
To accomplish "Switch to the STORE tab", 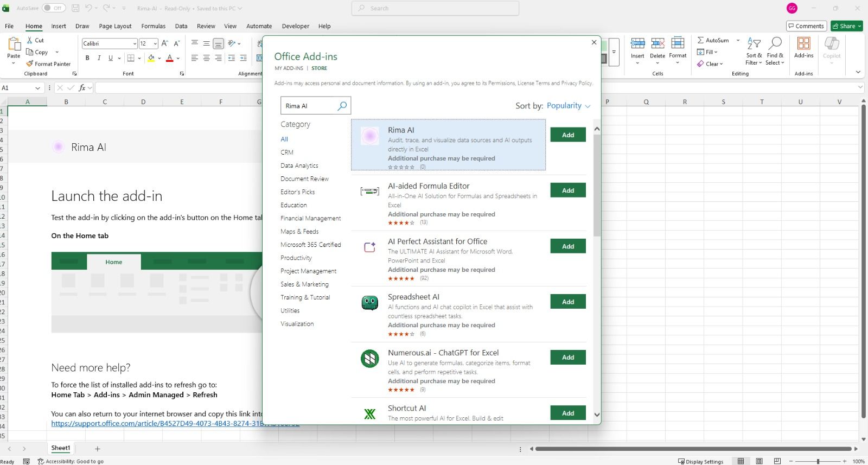I will tap(319, 68).
